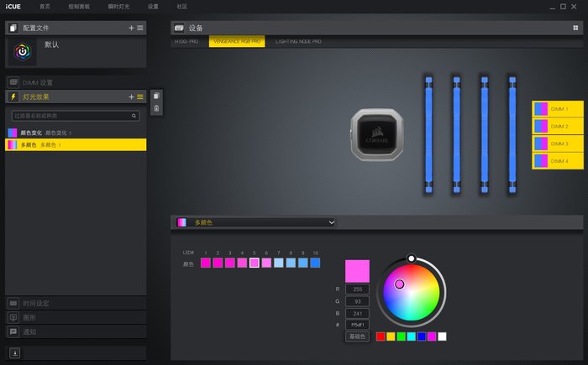588x365 pixels.
Task: Open the 配置文件 hamburger menu icon
Action: (140, 28)
